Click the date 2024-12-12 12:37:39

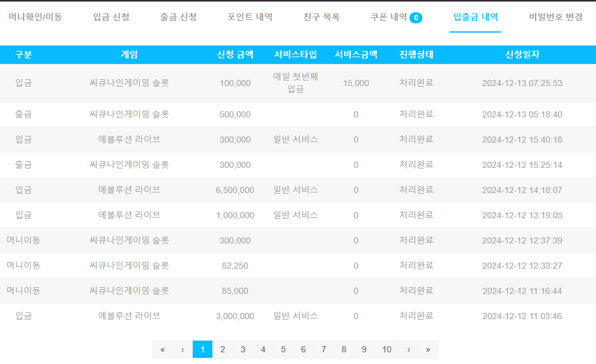pos(522,240)
